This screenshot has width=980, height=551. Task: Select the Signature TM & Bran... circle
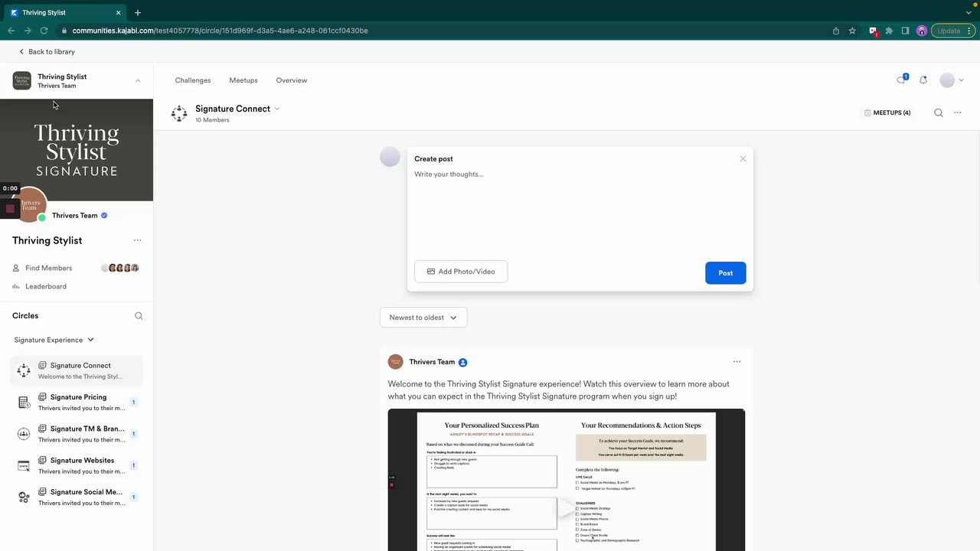coord(77,434)
